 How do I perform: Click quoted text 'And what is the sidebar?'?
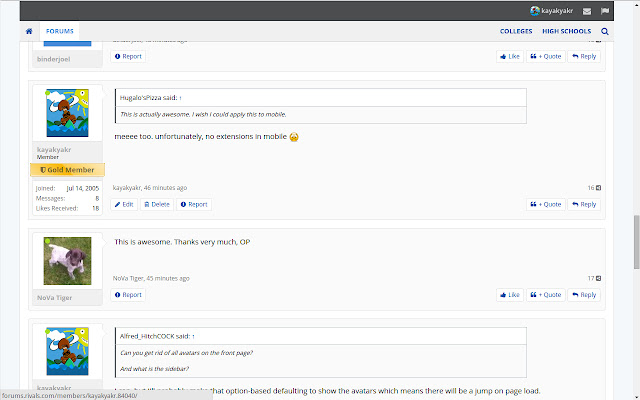(154, 369)
